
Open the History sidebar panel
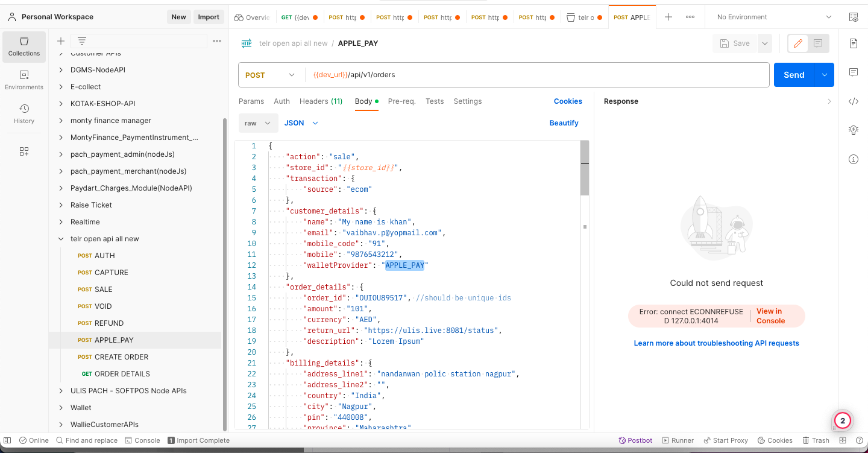click(24, 114)
